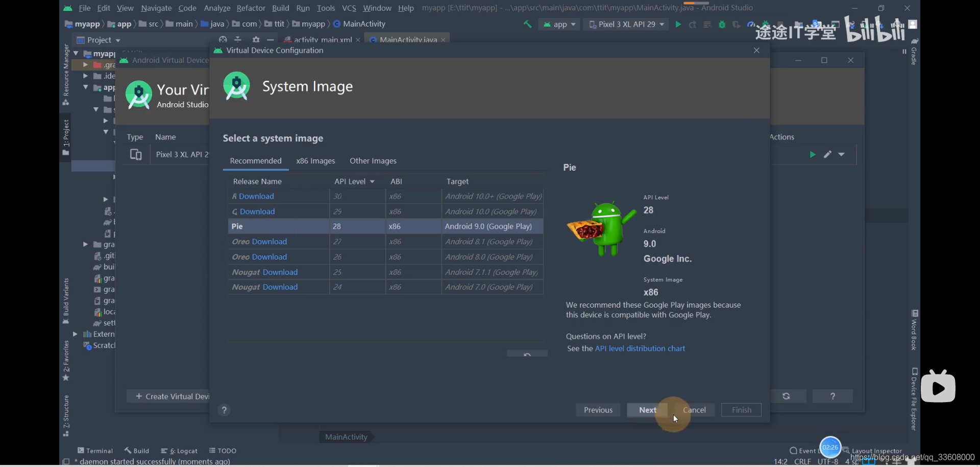
Task: Open the Navigate menu
Action: tap(156, 8)
